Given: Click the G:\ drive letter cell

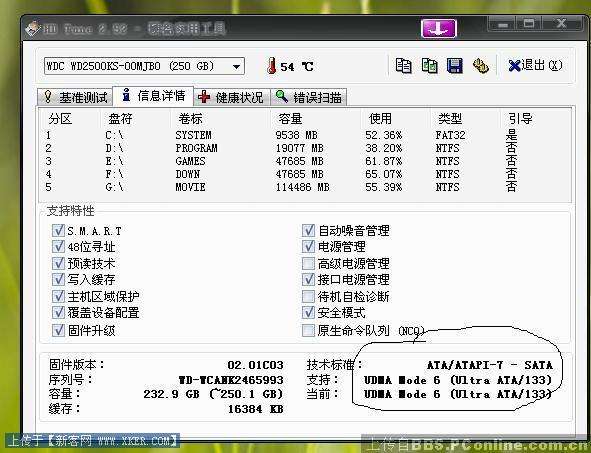Looking at the screenshot, I should [x=114, y=187].
